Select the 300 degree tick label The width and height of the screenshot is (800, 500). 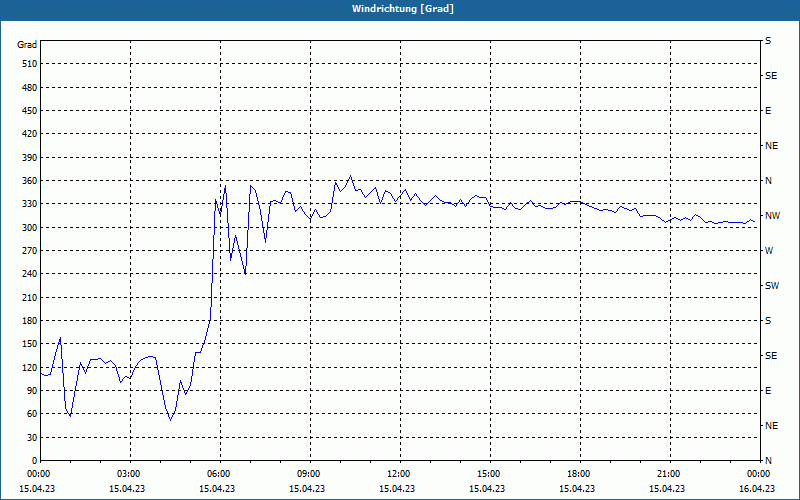point(30,228)
